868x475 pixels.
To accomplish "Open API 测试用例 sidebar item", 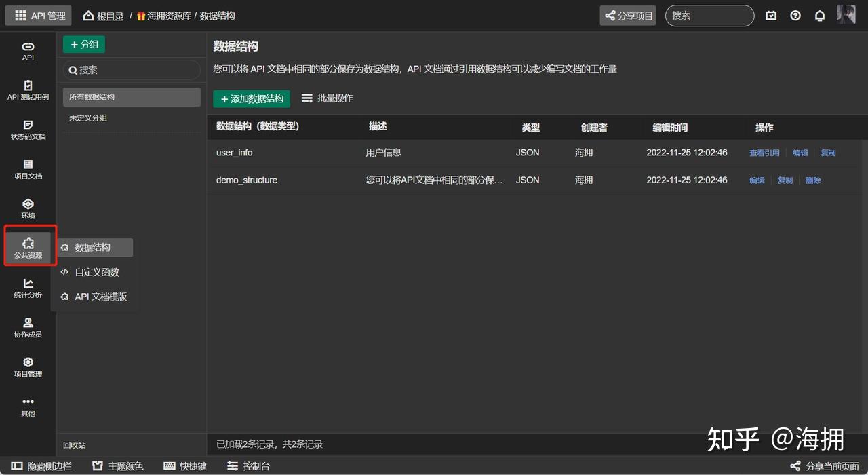I will point(28,91).
